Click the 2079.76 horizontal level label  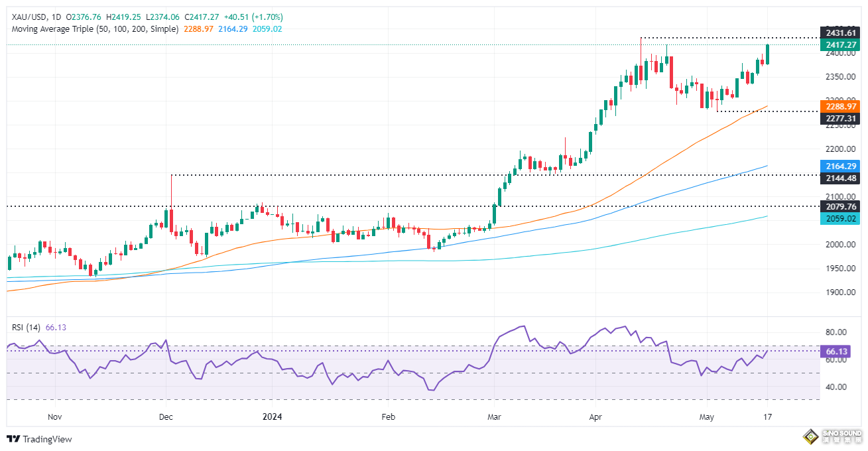839,206
